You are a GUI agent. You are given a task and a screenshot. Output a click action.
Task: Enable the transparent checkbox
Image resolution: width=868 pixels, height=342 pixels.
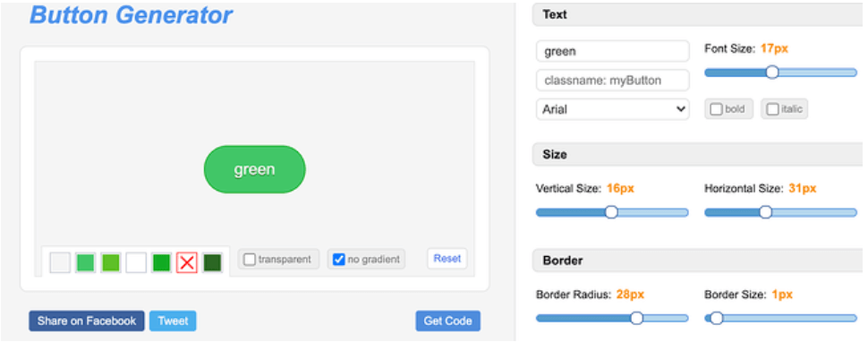[250, 259]
